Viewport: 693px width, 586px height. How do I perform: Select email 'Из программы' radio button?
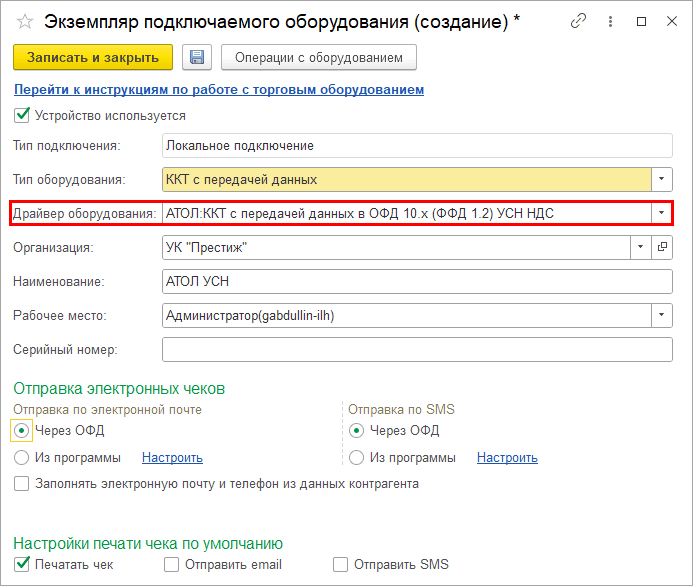pos(22,458)
